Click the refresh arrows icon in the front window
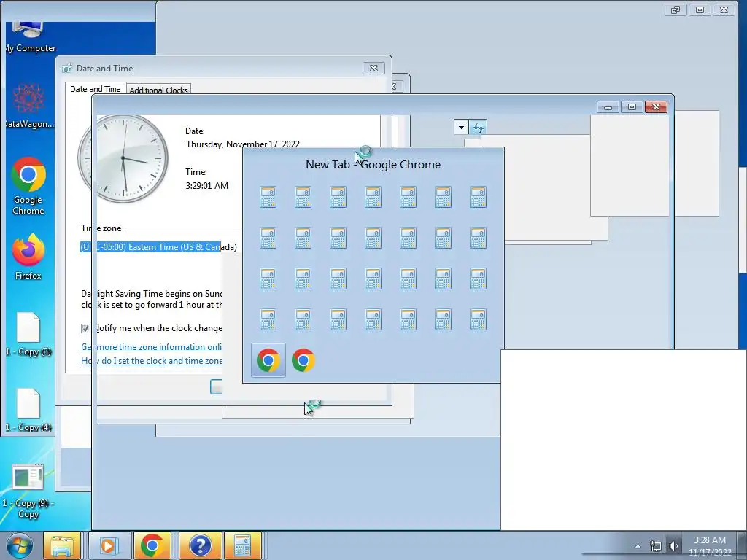Screen dimensions: 747x560 click(x=478, y=128)
